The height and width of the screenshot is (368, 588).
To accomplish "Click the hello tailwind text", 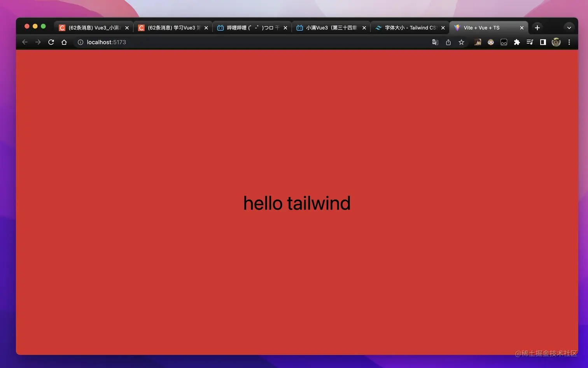I will 297,203.
